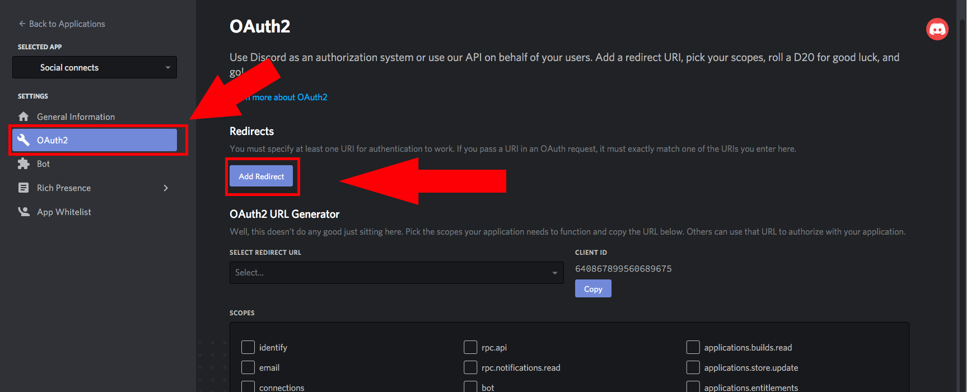Viewport: 980px width, 392px height.
Task: Click the SELECTED APP label
Action: click(40, 47)
